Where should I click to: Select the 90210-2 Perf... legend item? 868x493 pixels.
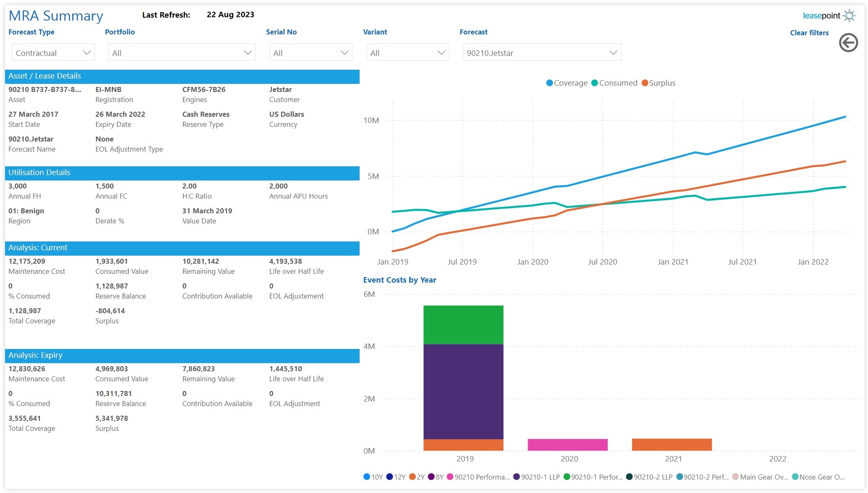tap(702, 477)
